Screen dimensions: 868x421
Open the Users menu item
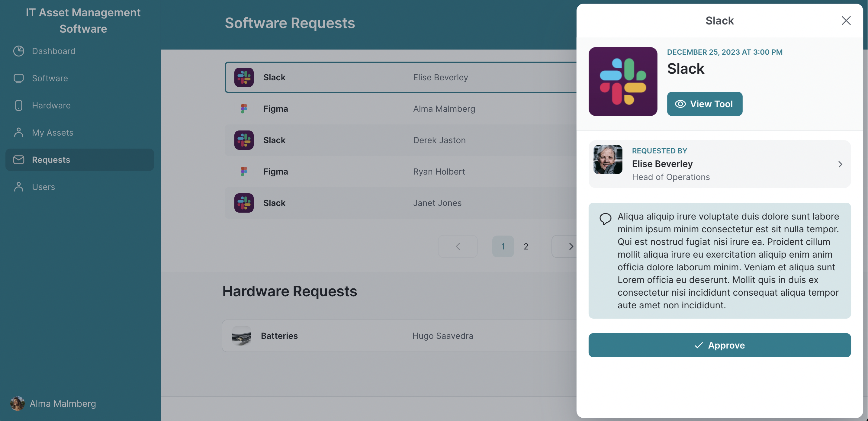[43, 187]
